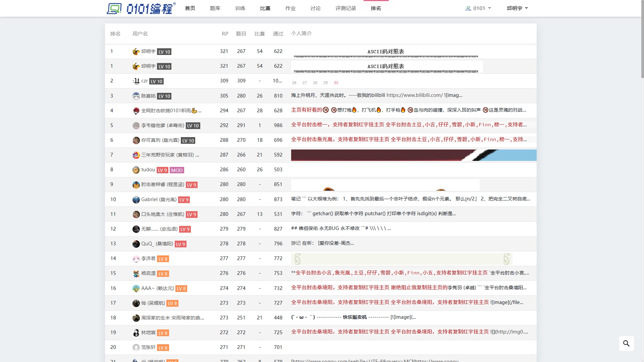Open the 题库 navigation tab
Image resolution: width=644 pixels, height=362 pixels.
(x=215, y=8)
